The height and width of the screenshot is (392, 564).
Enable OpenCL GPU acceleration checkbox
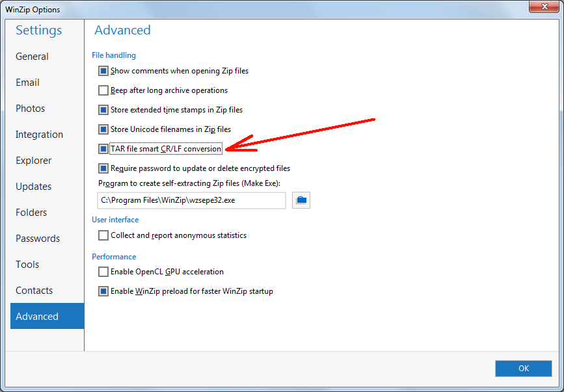pyautogui.click(x=103, y=272)
